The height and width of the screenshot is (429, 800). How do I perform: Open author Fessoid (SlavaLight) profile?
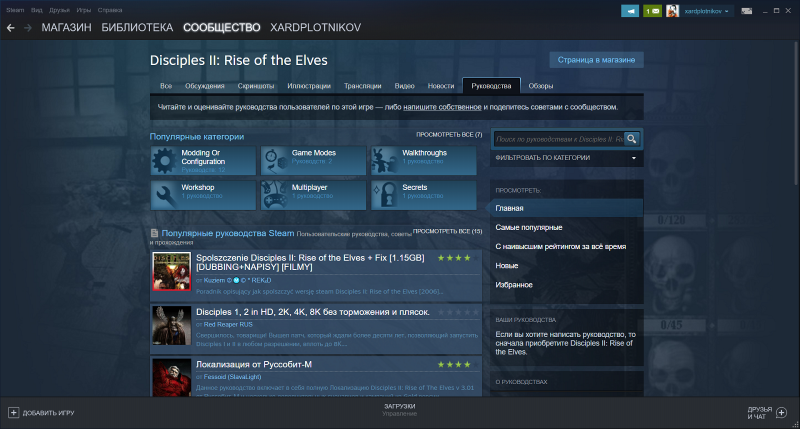pyautogui.click(x=232, y=377)
